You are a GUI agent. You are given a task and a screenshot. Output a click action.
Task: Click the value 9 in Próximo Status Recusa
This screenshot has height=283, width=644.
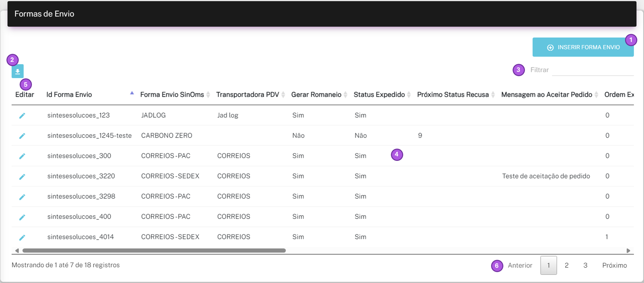(x=420, y=135)
